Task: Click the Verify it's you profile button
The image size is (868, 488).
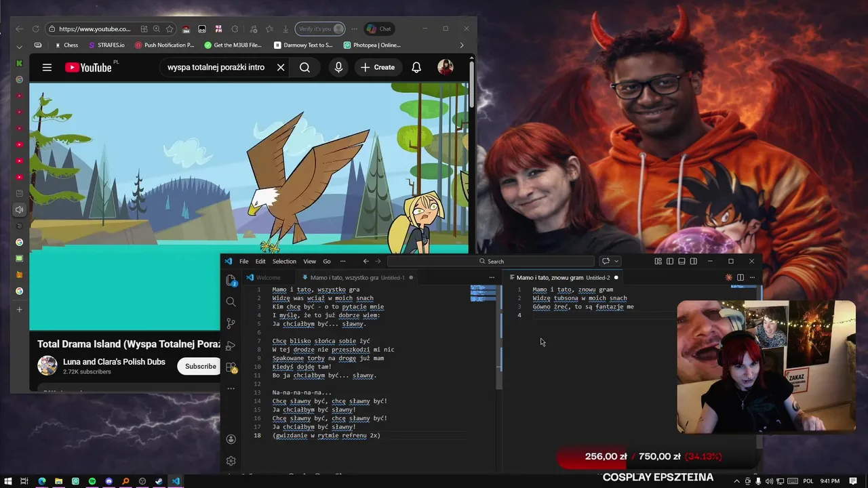Action: [x=320, y=28]
